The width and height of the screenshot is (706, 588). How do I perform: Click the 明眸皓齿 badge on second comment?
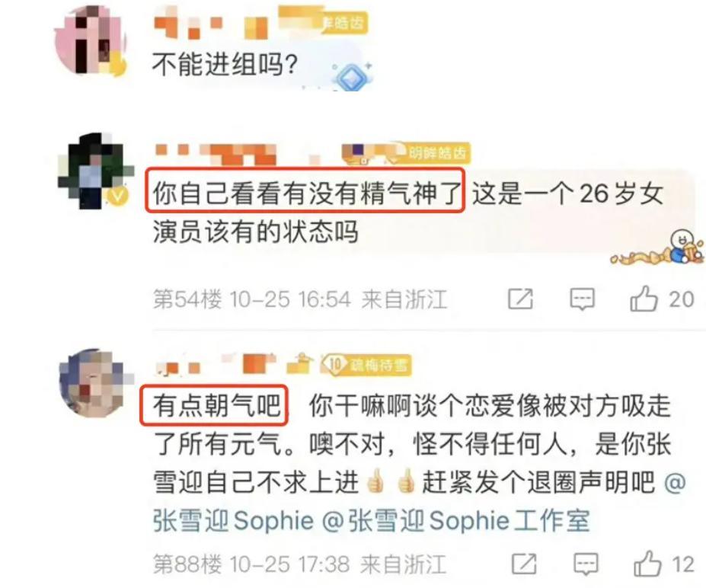coord(436,154)
